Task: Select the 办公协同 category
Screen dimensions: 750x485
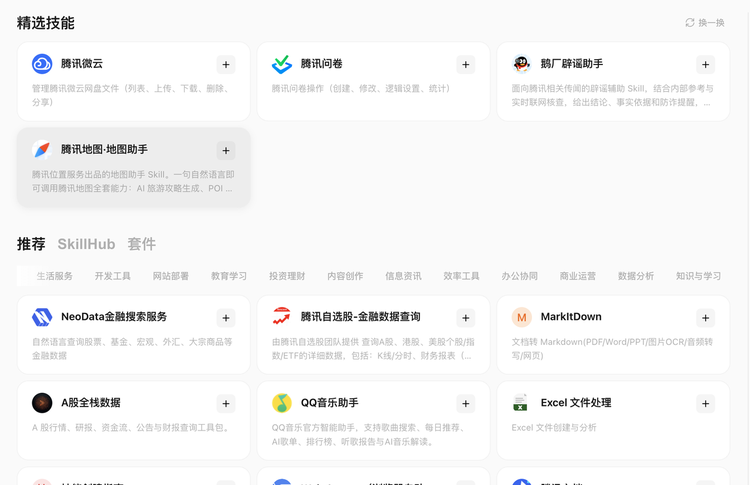Action: coord(519,276)
